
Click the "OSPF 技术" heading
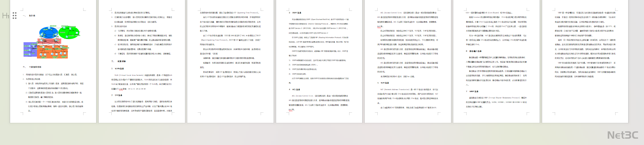click(x=296, y=13)
